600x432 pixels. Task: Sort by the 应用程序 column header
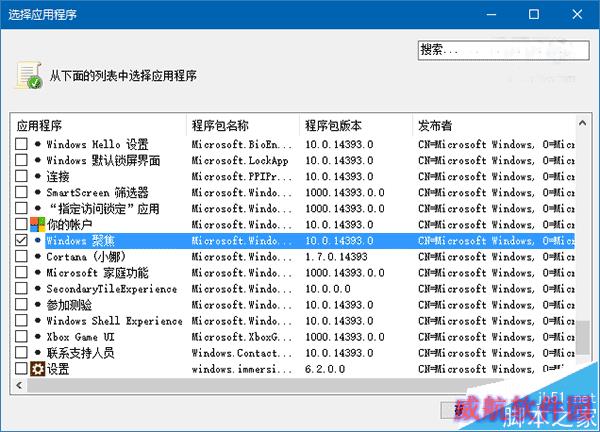click(x=98, y=125)
